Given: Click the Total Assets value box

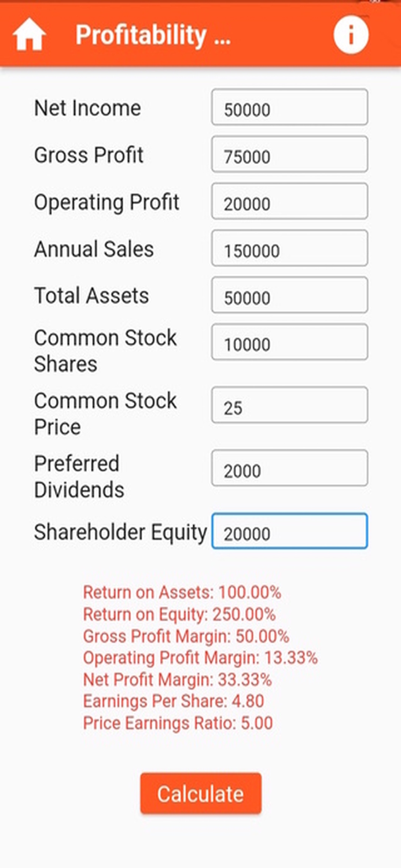Looking at the screenshot, I should coord(289,296).
